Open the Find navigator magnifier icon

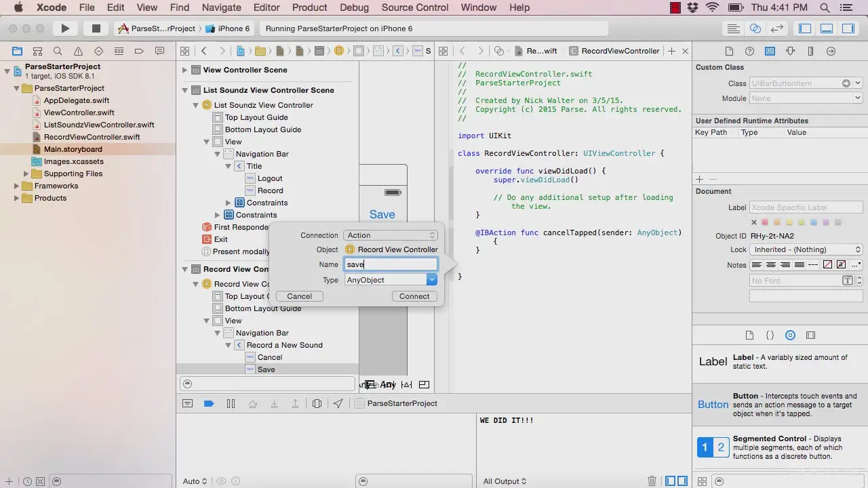click(58, 51)
